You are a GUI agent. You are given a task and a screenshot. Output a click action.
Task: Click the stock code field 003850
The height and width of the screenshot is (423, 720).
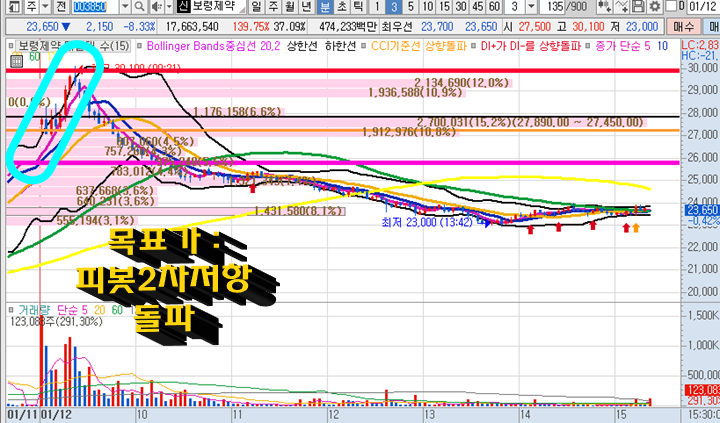tap(95, 6)
